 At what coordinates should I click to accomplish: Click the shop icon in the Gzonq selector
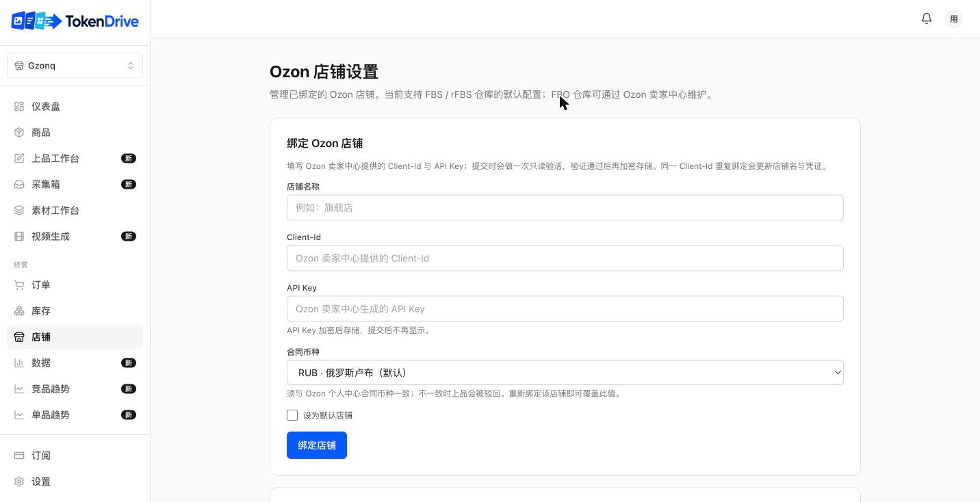click(19, 66)
